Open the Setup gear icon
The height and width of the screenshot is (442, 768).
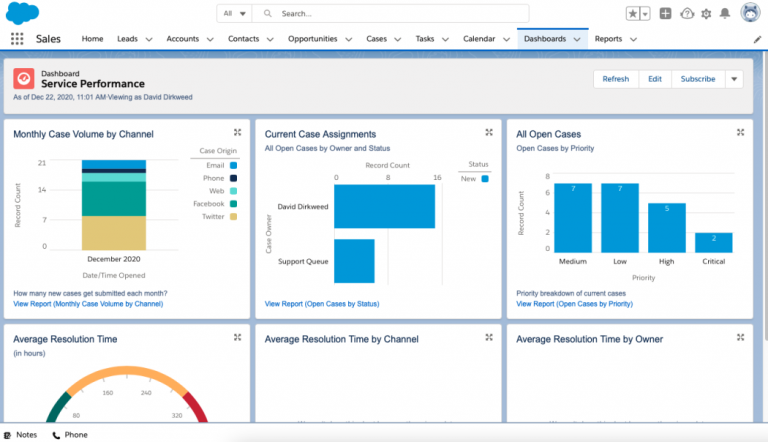[x=706, y=14]
